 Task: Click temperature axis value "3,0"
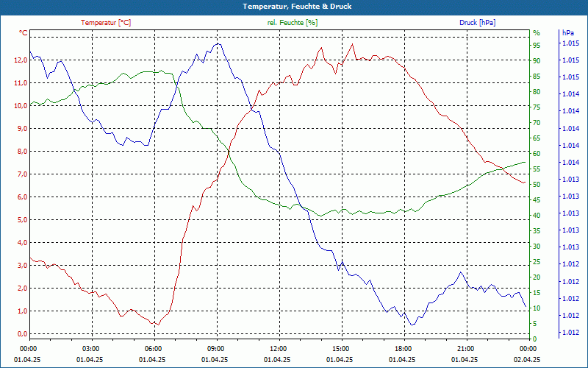tap(22, 266)
